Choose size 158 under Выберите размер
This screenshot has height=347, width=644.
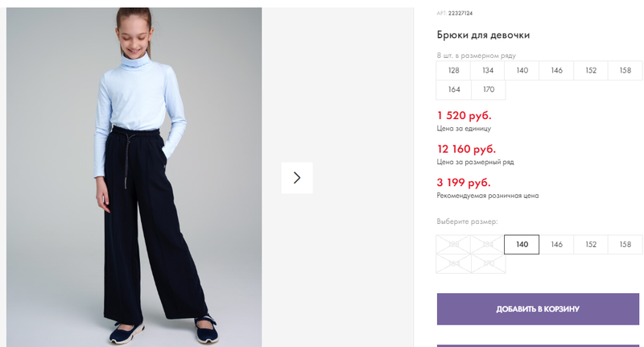[625, 244]
